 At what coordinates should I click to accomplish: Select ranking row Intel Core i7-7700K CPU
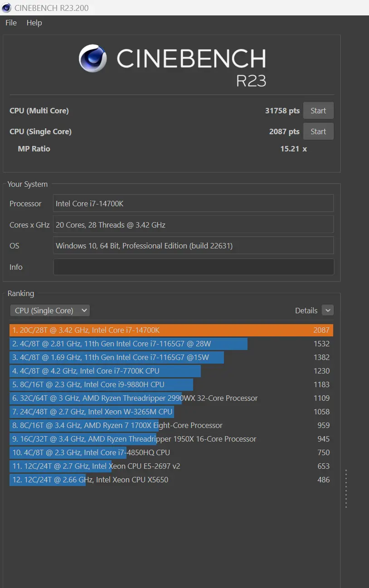point(171,371)
